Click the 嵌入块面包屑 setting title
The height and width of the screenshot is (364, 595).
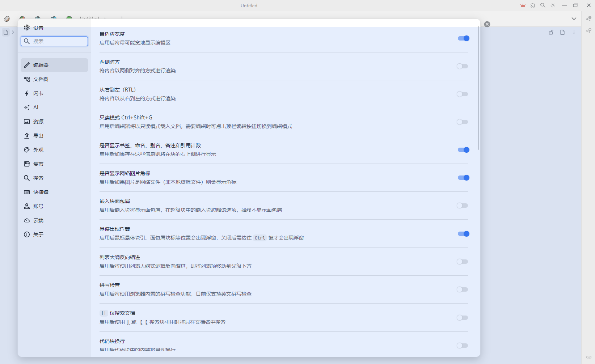click(115, 201)
